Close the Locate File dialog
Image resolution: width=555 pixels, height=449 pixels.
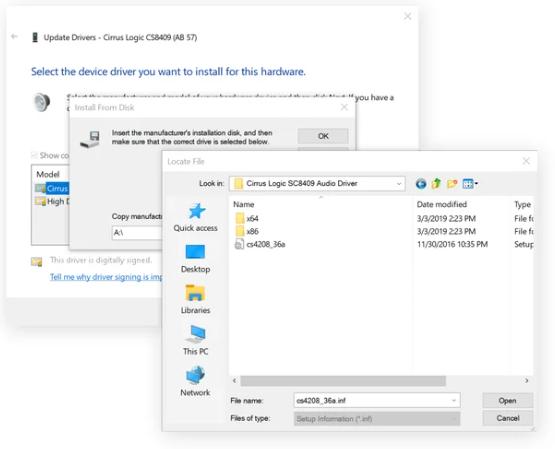click(x=526, y=161)
